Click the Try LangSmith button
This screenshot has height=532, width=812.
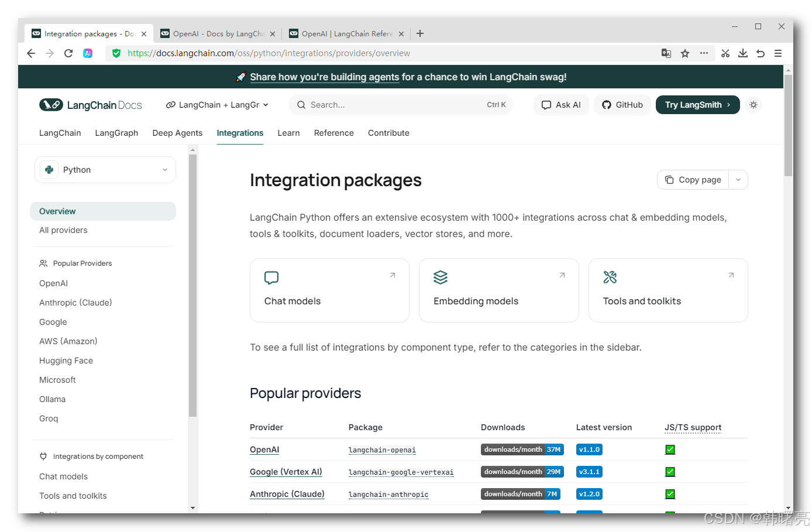697,105
